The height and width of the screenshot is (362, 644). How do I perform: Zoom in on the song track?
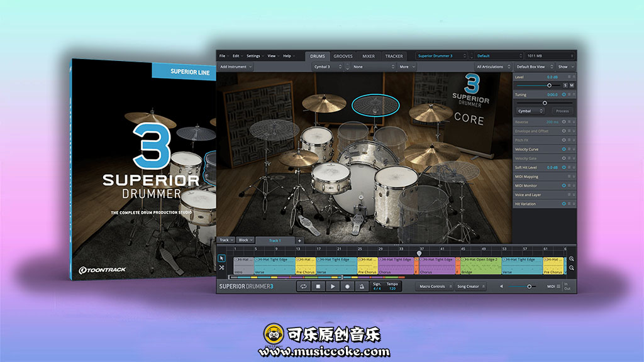(571, 259)
